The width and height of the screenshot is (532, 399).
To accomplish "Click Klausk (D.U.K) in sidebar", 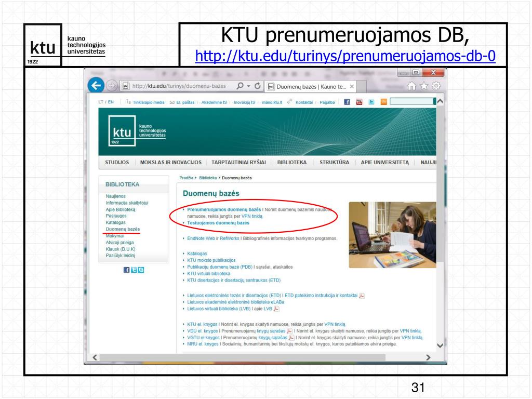I will 121,249.
